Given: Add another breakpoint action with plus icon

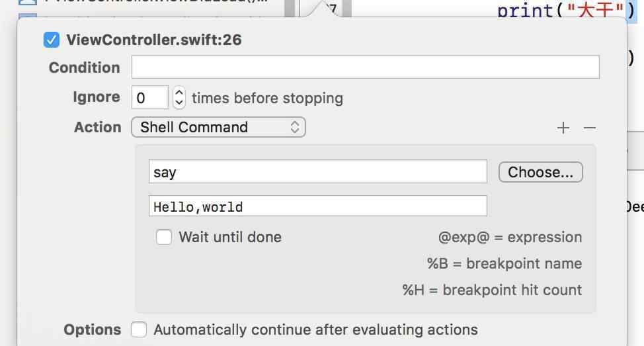Looking at the screenshot, I should (563, 128).
